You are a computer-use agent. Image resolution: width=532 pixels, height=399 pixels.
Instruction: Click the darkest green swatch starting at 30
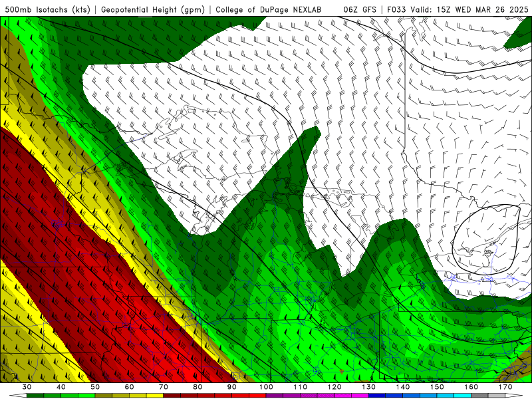pyautogui.click(x=35, y=396)
